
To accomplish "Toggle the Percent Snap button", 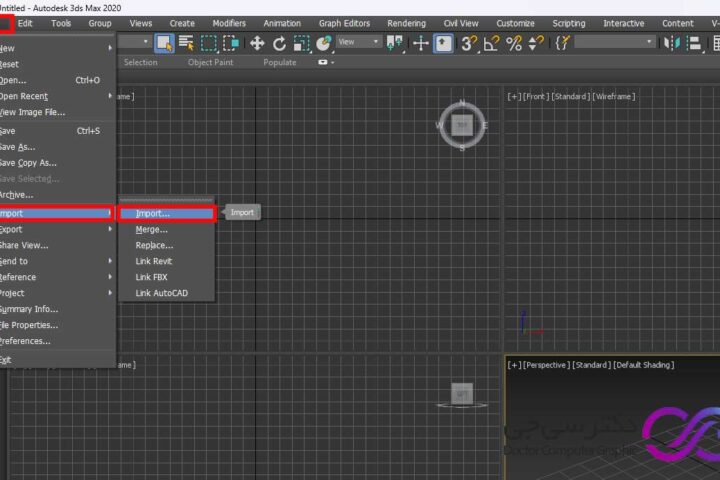I will point(514,43).
